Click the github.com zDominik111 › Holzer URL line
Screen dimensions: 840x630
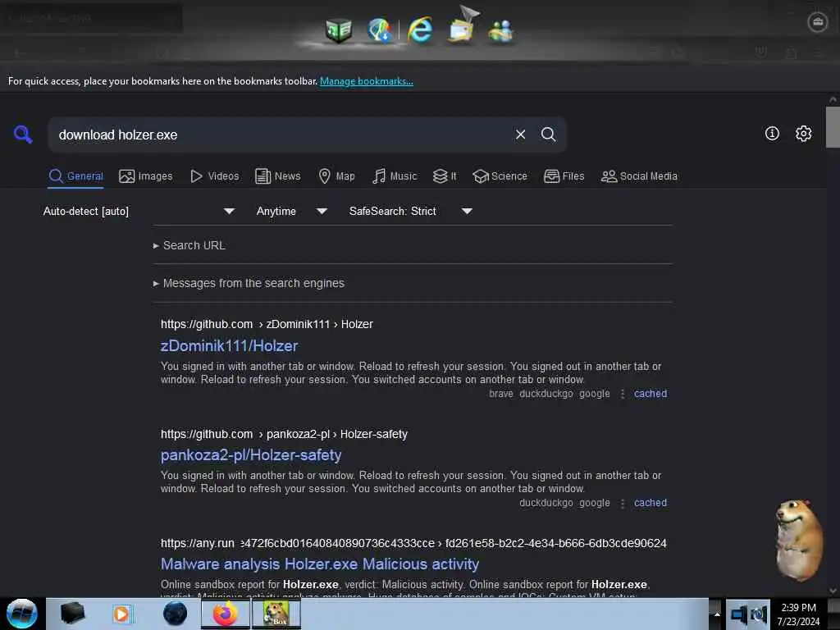(x=267, y=324)
